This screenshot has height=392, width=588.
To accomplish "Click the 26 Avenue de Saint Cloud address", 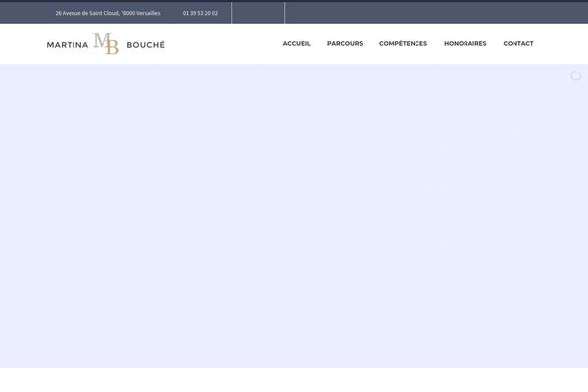I will (108, 13).
